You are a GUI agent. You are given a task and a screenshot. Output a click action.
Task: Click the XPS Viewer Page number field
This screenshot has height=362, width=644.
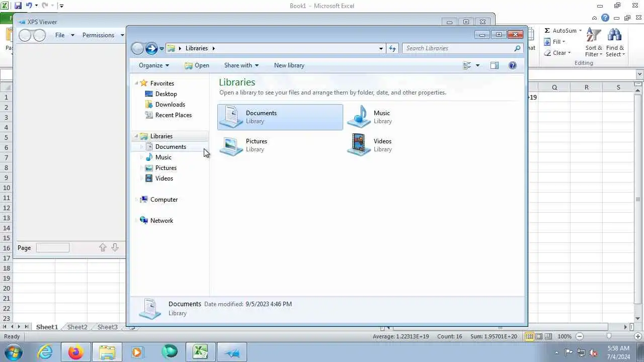(x=53, y=247)
